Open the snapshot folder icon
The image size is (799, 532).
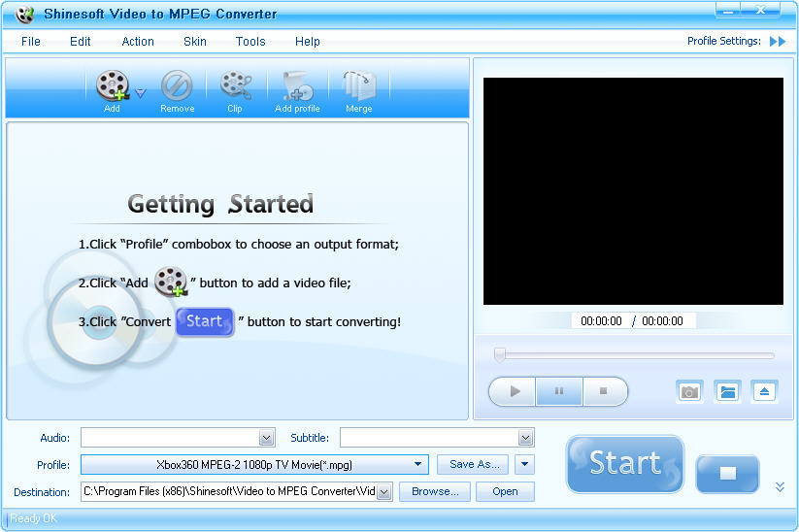727,391
